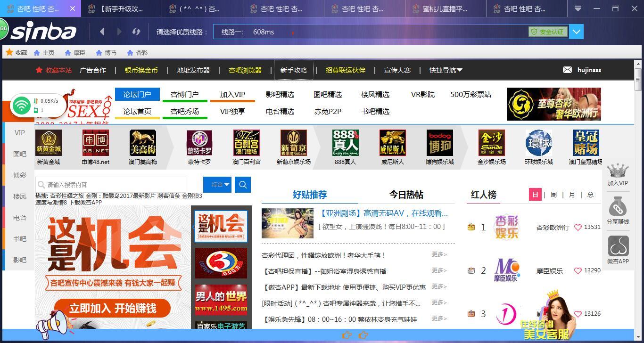This screenshot has width=644, height=343.
Task: Click the 环球娱乐城 globe logo
Action: pyautogui.click(x=539, y=143)
